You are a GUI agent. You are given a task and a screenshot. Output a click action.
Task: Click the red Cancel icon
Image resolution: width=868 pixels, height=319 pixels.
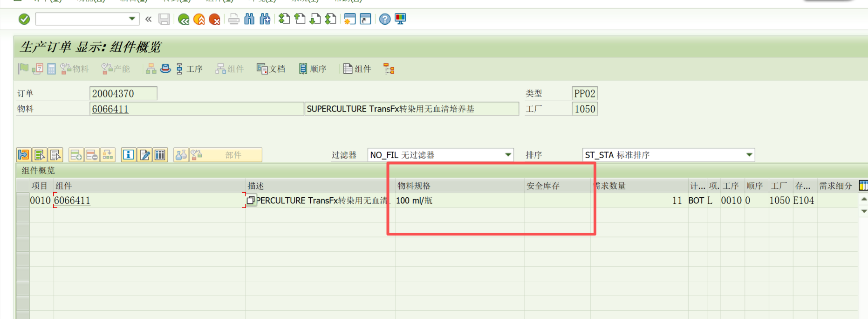tap(214, 19)
